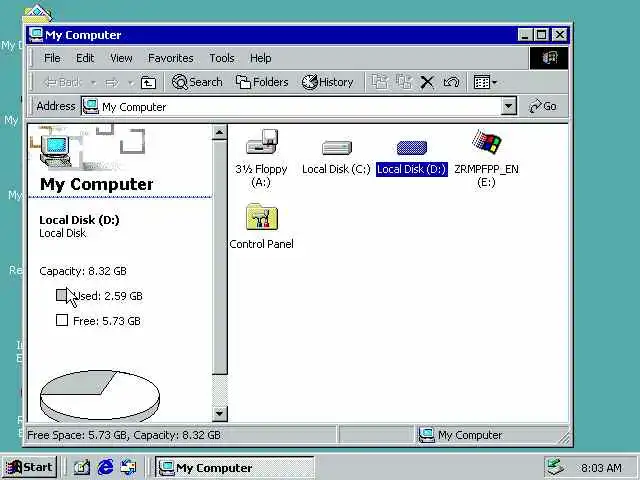Click the title bar My Computer icon
640x480 pixels.
(x=36, y=35)
